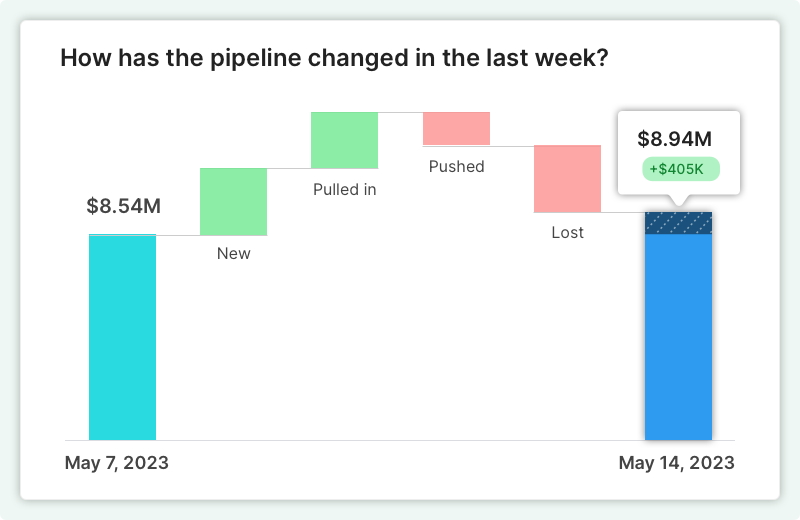Click the green Pulled in bar
Viewport: 800px width, 520px height.
(344, 140)
